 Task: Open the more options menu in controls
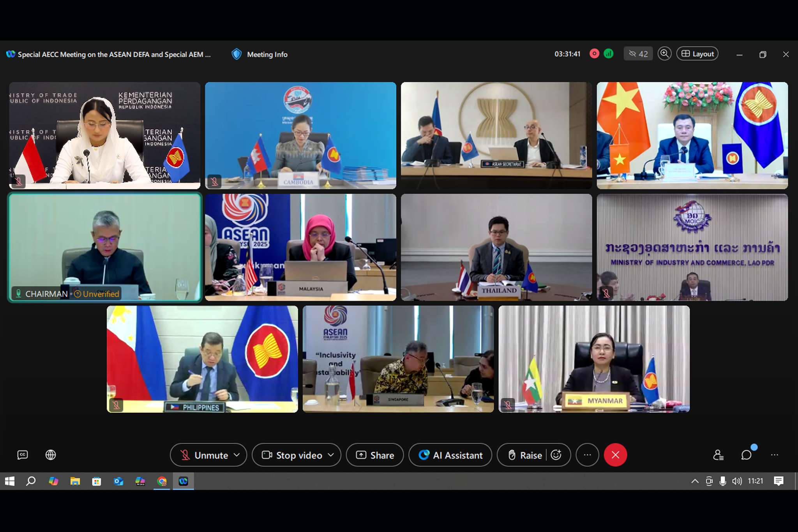tap(587, 455)
